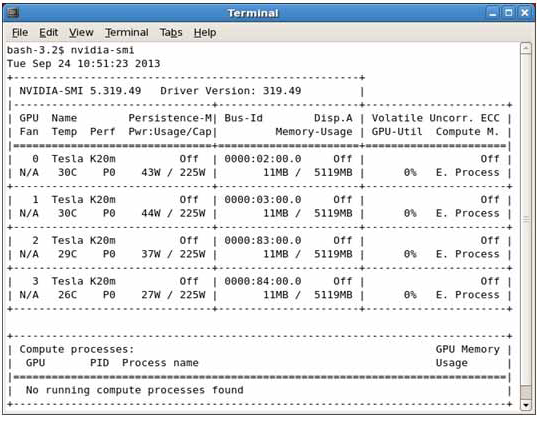Click power reading '43W / 225W'
The image size is (543, 421).
coord(173,172)
